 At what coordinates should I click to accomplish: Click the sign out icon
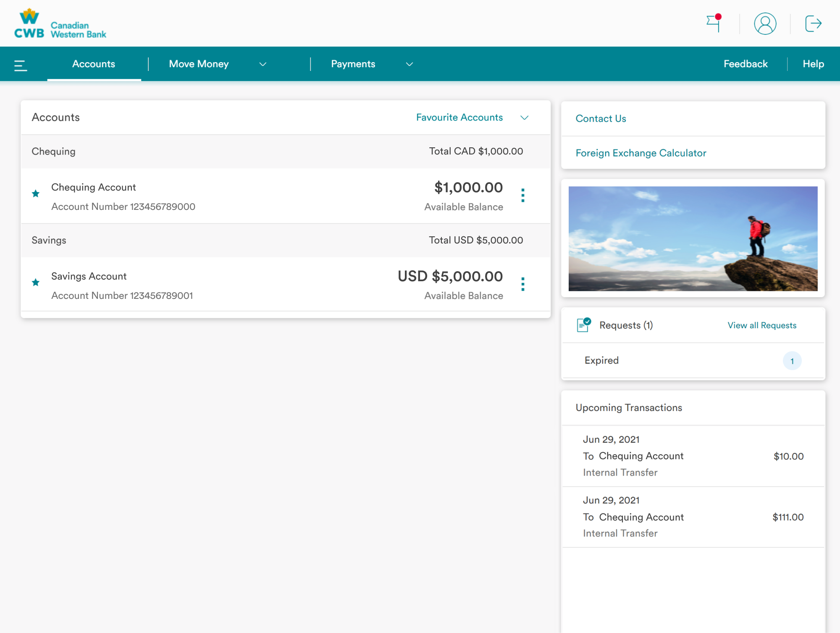tap(813, 24)
